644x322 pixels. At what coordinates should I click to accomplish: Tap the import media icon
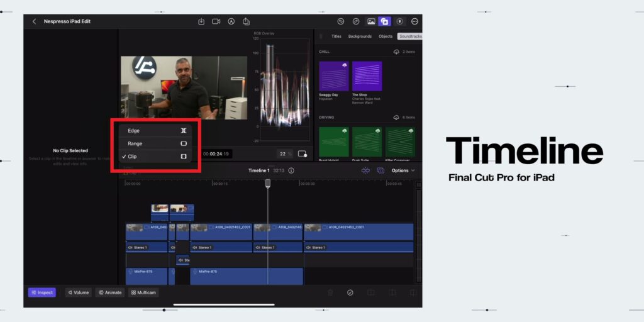coord(201,21)
